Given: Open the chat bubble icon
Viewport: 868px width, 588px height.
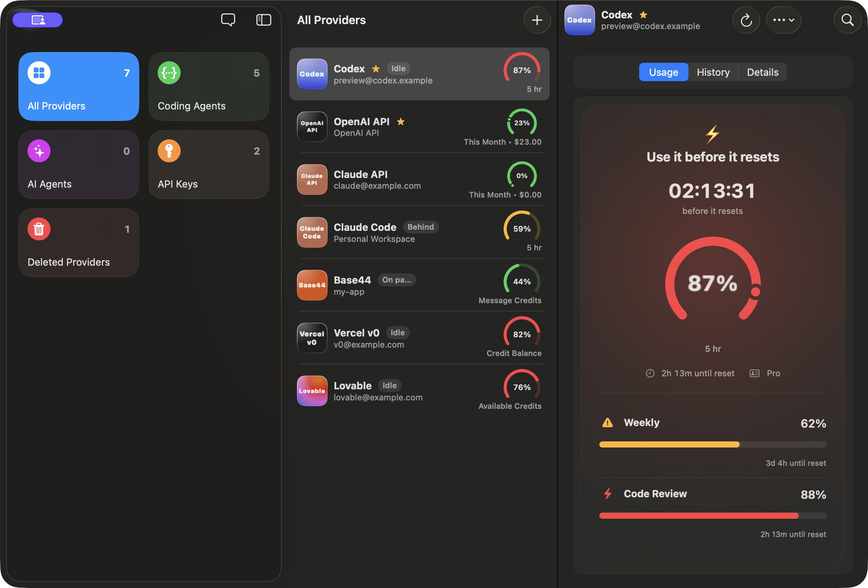Looking at the screenshot, I should (x=228, y=20).
